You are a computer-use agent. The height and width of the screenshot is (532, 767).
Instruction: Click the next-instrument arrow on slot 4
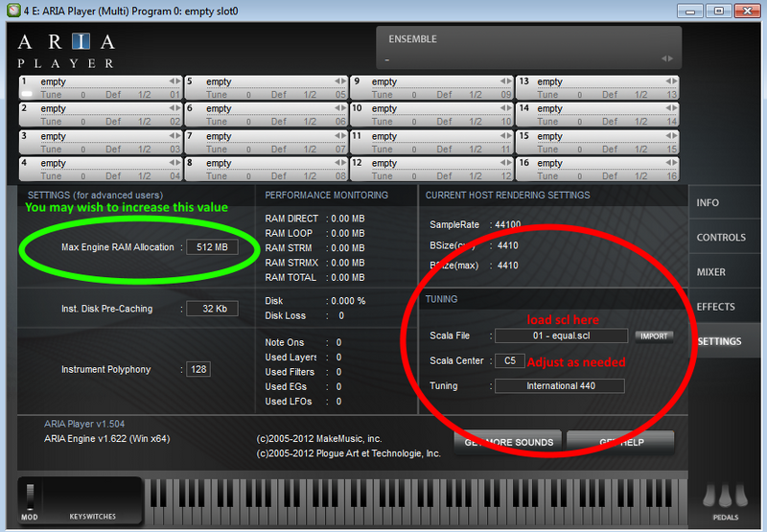(178, 162)
